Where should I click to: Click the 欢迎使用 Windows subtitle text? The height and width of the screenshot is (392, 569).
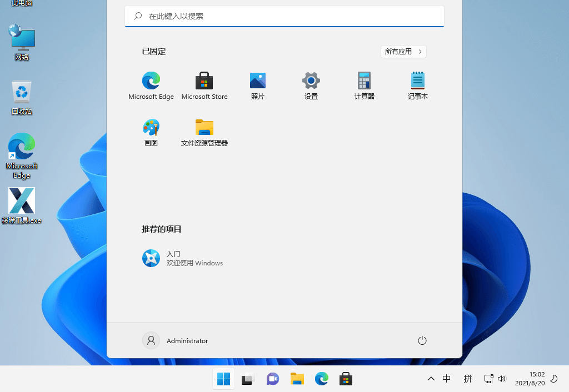point(194,263)
